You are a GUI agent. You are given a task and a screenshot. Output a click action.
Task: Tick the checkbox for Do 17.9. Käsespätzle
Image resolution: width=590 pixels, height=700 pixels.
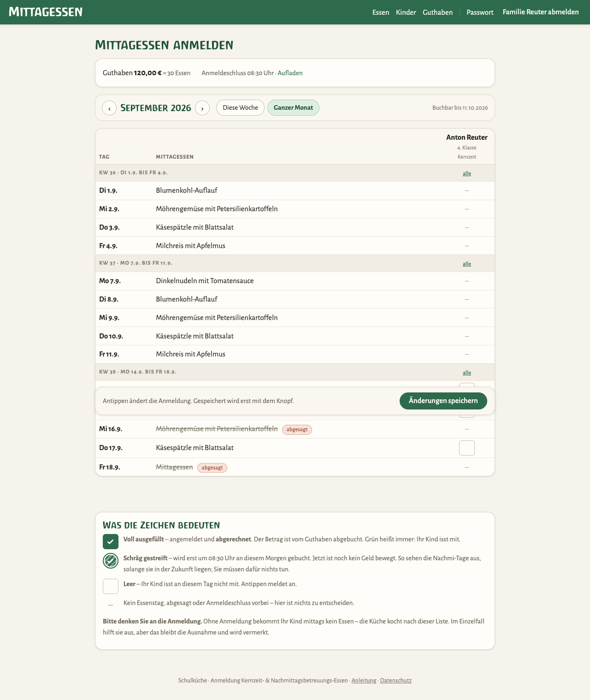coord(467,448)
